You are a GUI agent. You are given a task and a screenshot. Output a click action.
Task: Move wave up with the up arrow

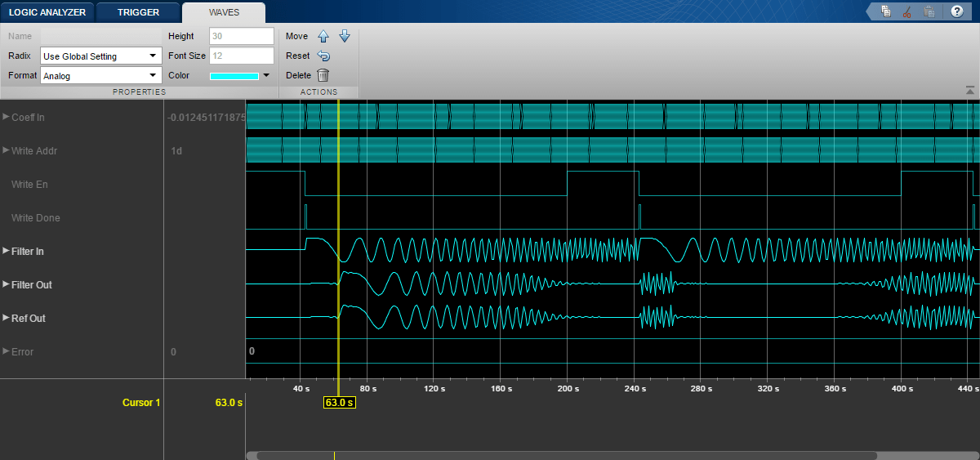click(323, 36)
